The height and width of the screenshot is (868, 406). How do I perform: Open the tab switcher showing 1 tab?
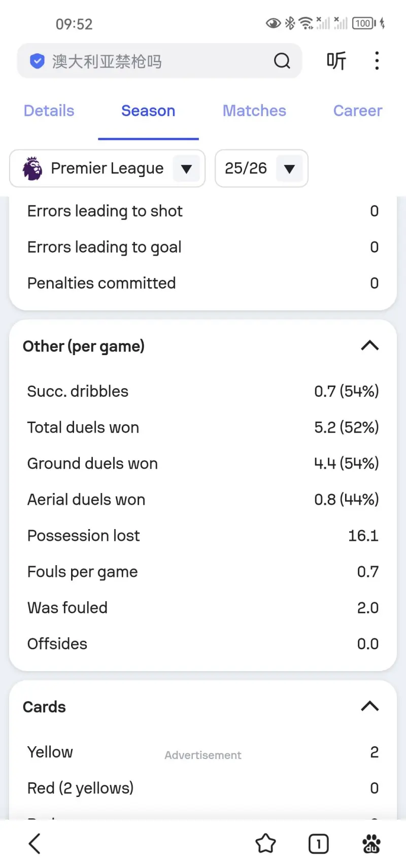click(318, 844)
